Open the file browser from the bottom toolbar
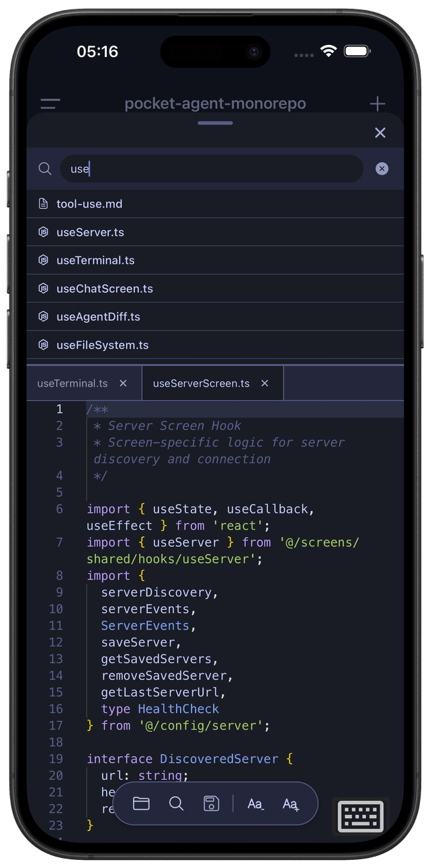430x868 pixels. [x=141, y=803]
